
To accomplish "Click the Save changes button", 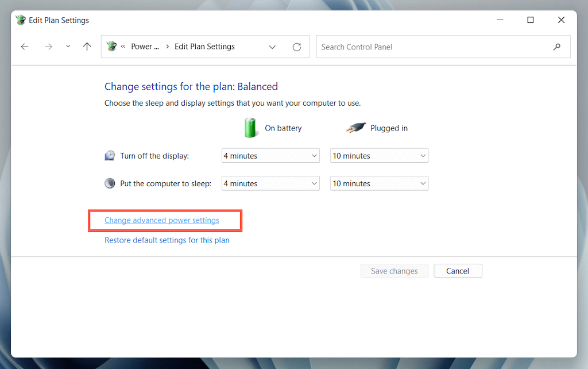I will pos(394,271).
